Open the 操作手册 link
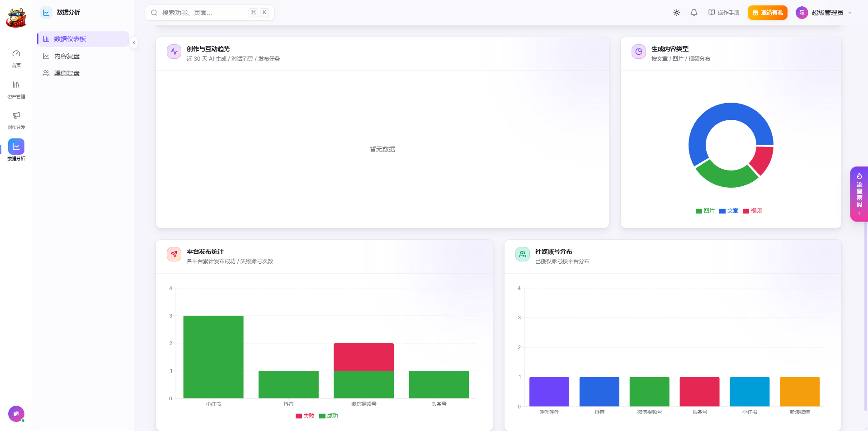The height and width of the screenshot is (431, 868). [724, 13]
